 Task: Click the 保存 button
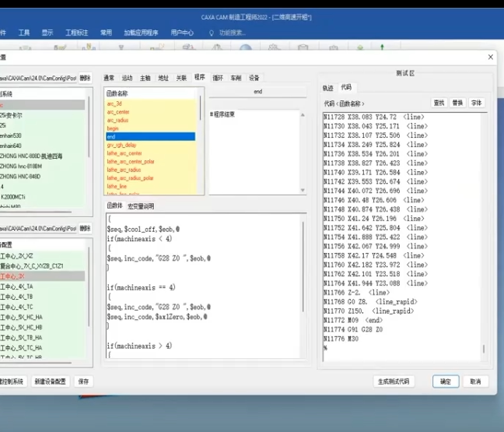tap(83, 381)
